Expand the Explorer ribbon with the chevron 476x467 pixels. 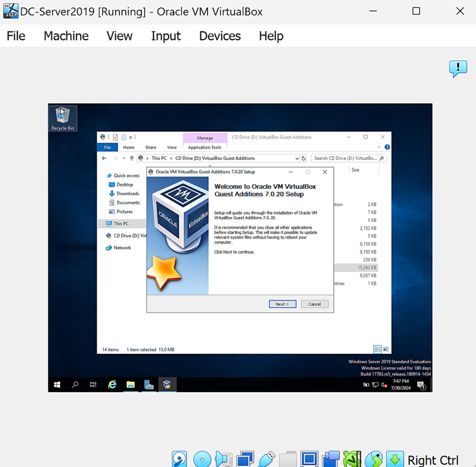coord(379,147)
